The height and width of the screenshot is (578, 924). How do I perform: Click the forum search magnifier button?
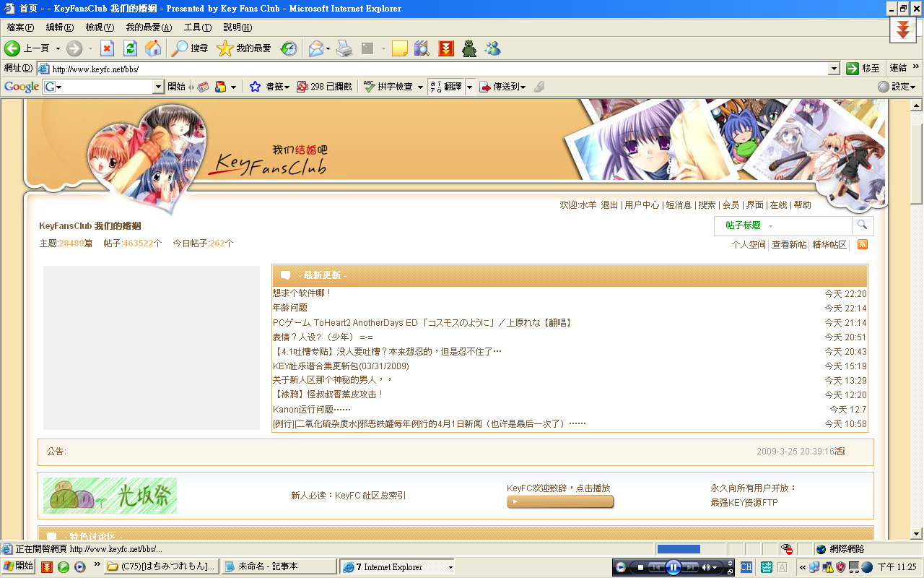pos(862,225)
